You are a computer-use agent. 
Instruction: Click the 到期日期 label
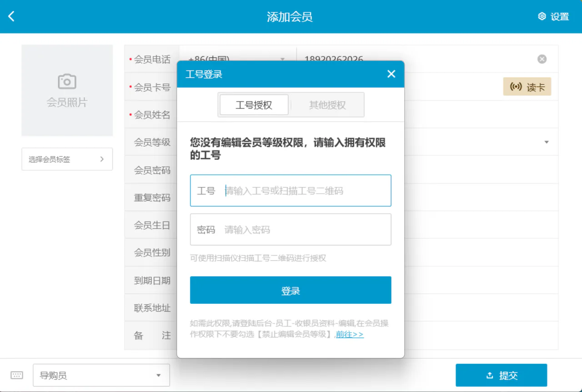click(x=152, y=281)
